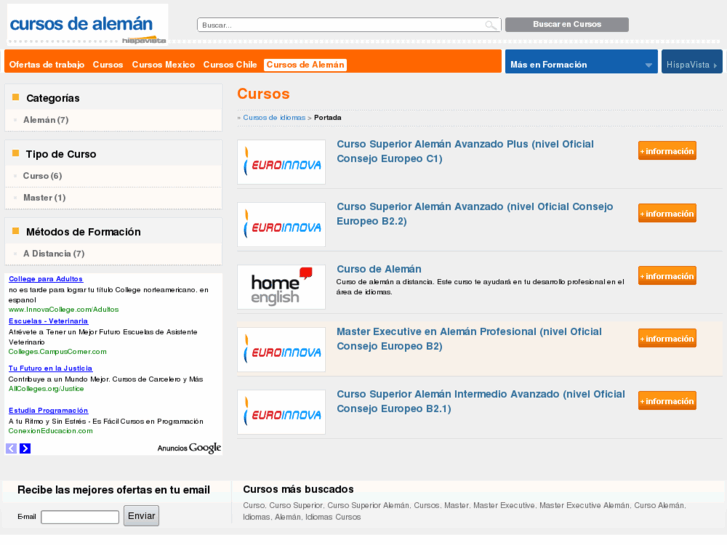Expand the Más en Formación dropdown
The height and width of the screenshot is (545, 727).
[581, 62]
